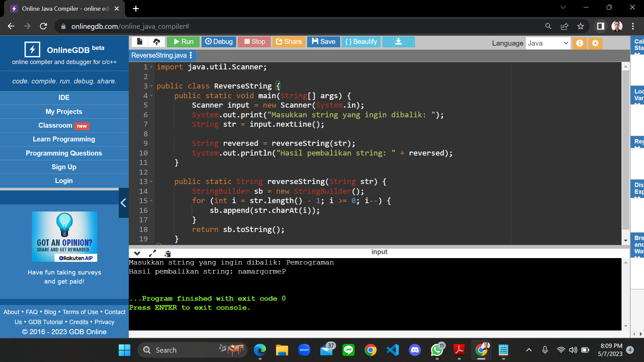The height and width of the screenshot is (362, 644).
Task: Collapse the console panel with the chevron
Action: (x=137, y=253)
